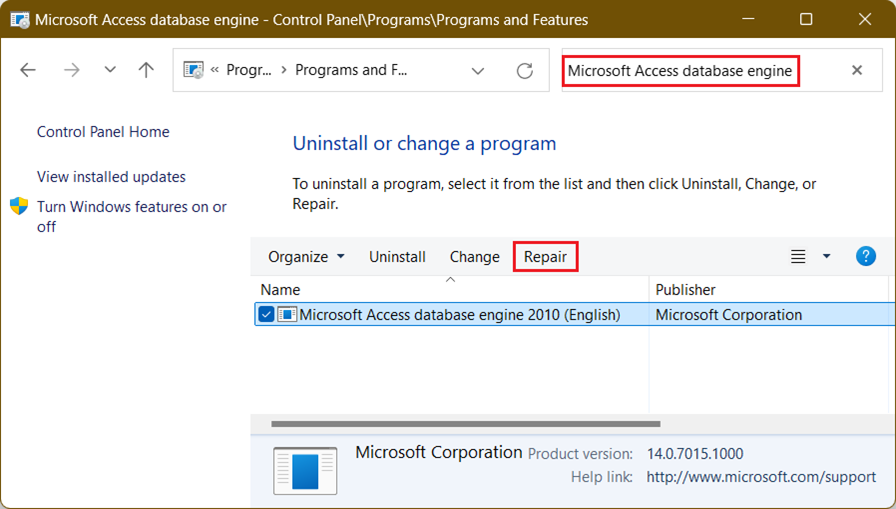Image resolution: width=896 pixels, height=509 pixels.
Task: Close the Programs and Features window
Action: click(865, 19)
